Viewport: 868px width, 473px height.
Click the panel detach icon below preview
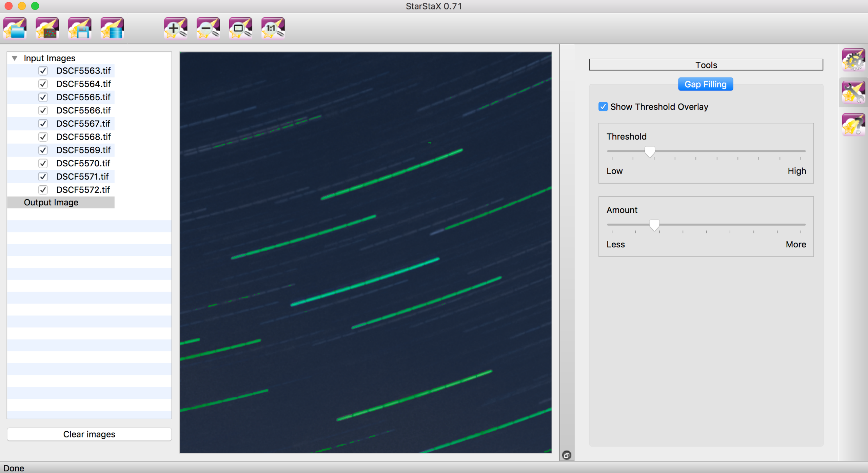pyautogui.click(x=567, y=455)
